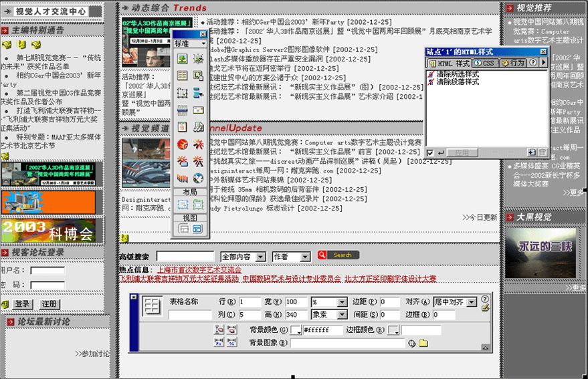Open the background color swatch picker
The height and width of the screenshot is (379, 588).
coord(296,330)
